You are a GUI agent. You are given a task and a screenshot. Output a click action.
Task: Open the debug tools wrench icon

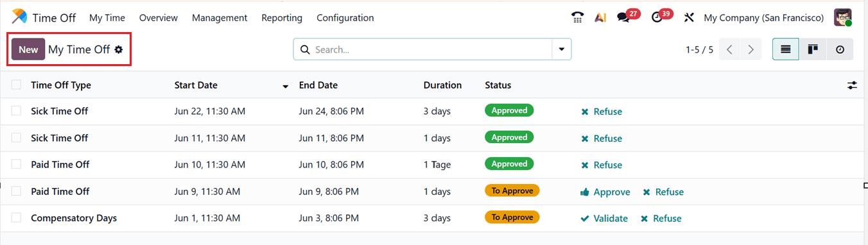(x=689, y=18)
